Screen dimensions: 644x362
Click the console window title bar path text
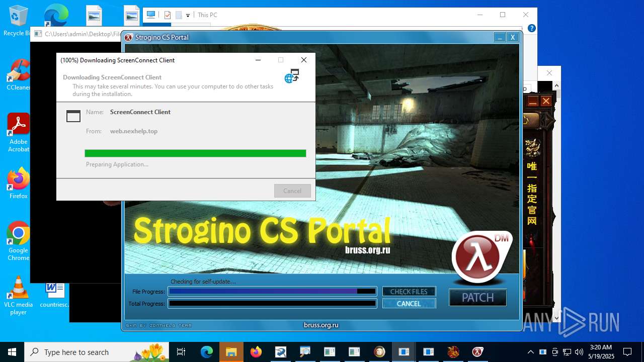point(83,34)
